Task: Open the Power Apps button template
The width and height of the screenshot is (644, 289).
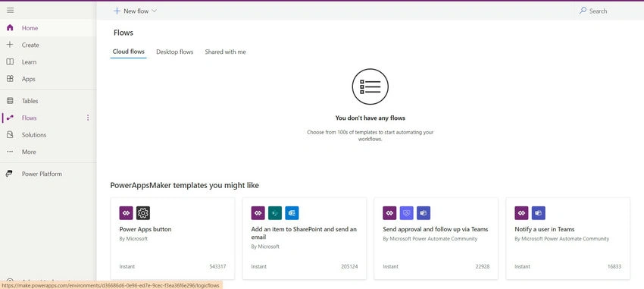Action: pos(173,238)
